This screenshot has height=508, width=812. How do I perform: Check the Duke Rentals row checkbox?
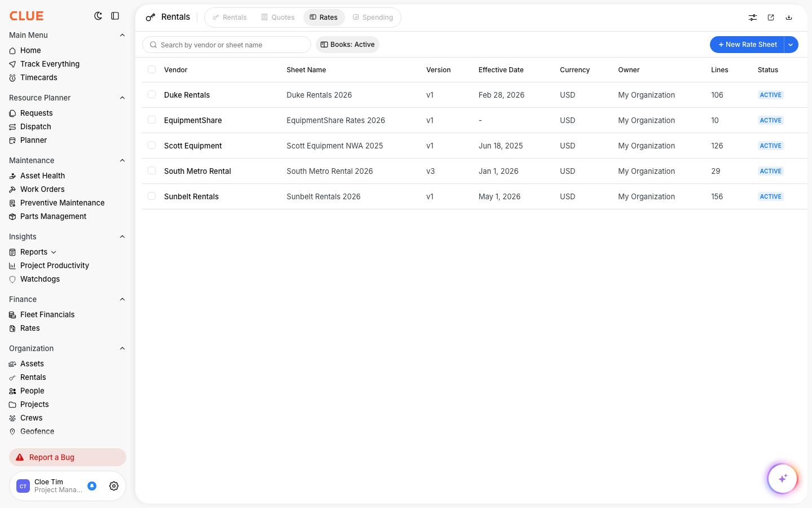point(152,94)
